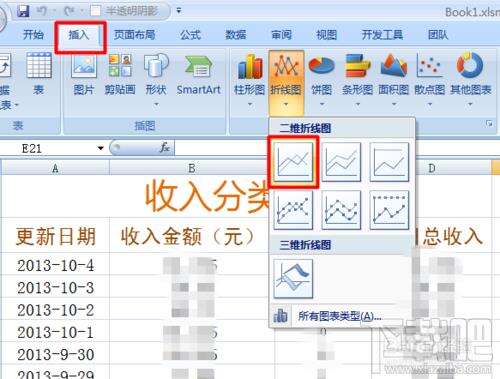
Task: Click the 收入分类 title cell
Action: click(207, 197)
